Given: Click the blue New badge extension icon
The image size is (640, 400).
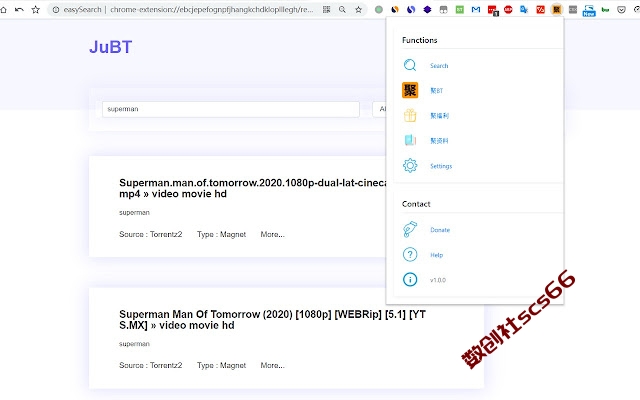Looking at the screenshot, I should pyautogui.click(x=589, y=10).
